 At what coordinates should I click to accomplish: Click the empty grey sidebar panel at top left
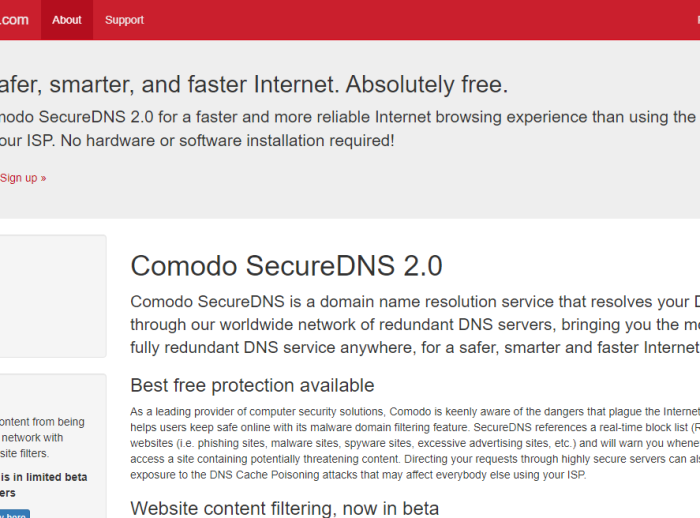[53, 296]
